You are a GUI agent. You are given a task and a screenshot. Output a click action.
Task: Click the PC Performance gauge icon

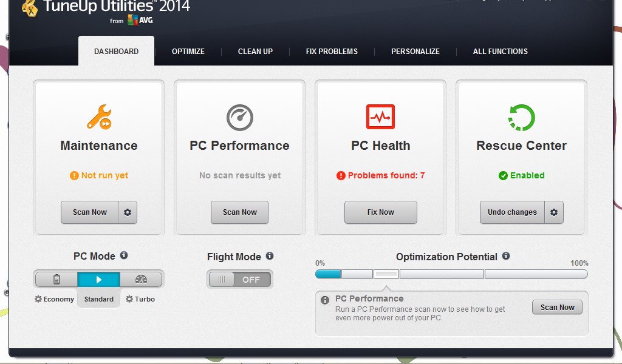tap(239, 117)
